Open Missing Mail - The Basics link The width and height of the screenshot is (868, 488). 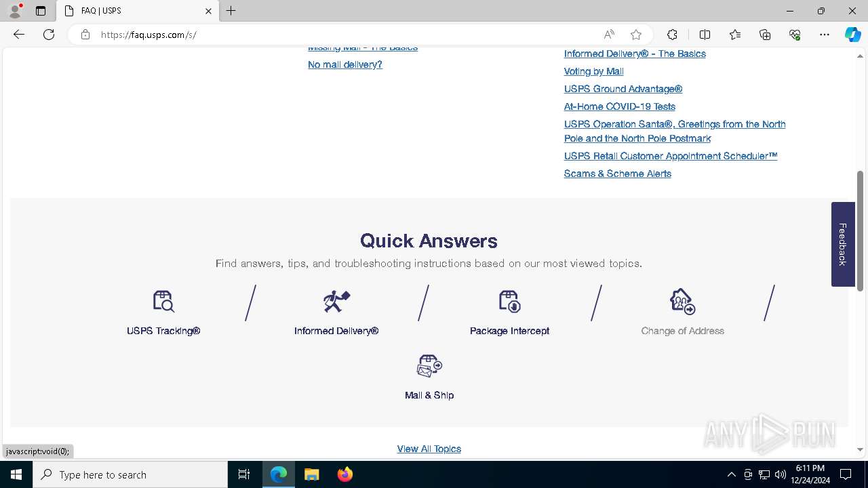(x=363, y=48)
